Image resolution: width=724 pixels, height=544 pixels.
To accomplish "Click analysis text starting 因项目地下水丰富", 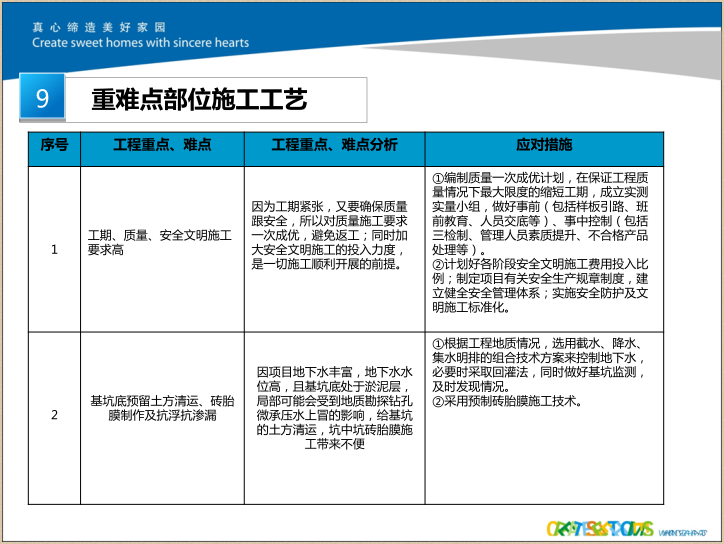I will coord(334,407).
